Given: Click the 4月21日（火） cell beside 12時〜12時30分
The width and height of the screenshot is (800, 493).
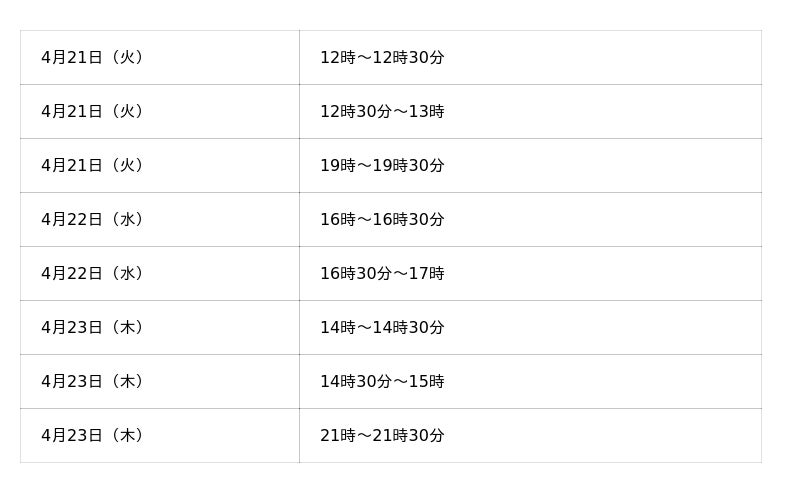Looking at the screenshot, I should (x=93, y=58).
